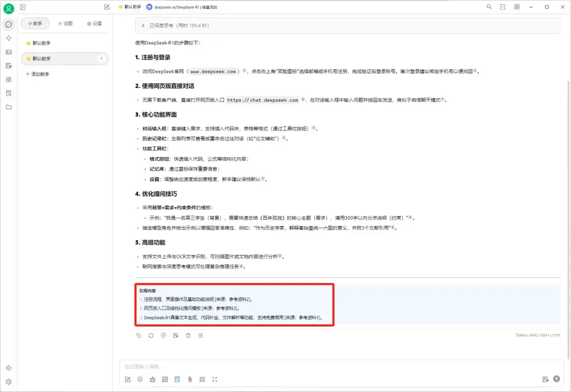Expand the input box to fullscreen
This screenshot has width=571, height=392.
coord(215,379)
